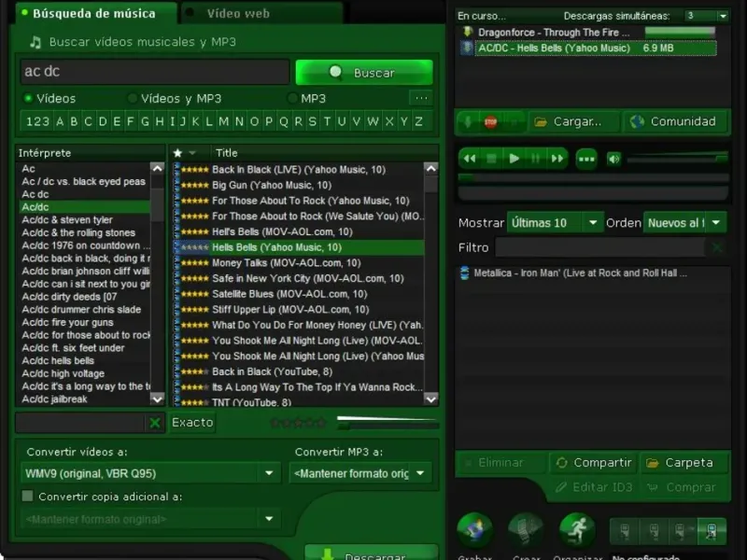Image resolution: width=747 pixels, height=560 pixels.
Task: Select the Vídeos radio button
Action: (x=28, y=99)
